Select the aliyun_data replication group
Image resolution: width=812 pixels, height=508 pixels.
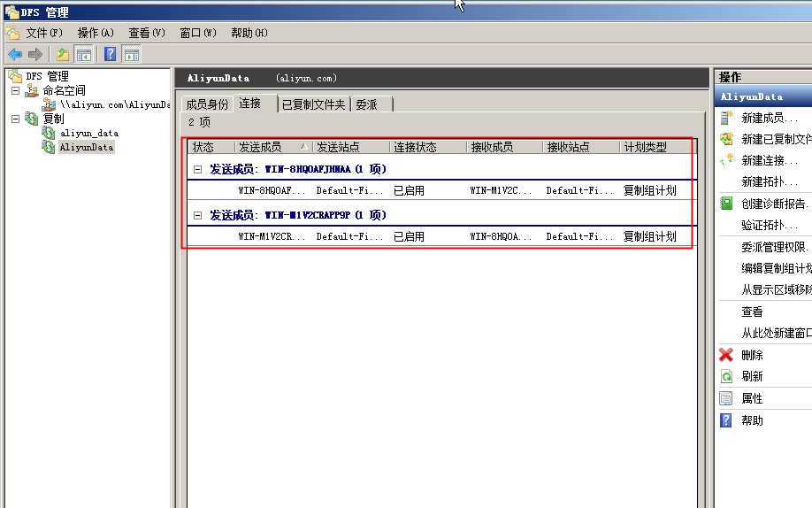click(88, 133)
